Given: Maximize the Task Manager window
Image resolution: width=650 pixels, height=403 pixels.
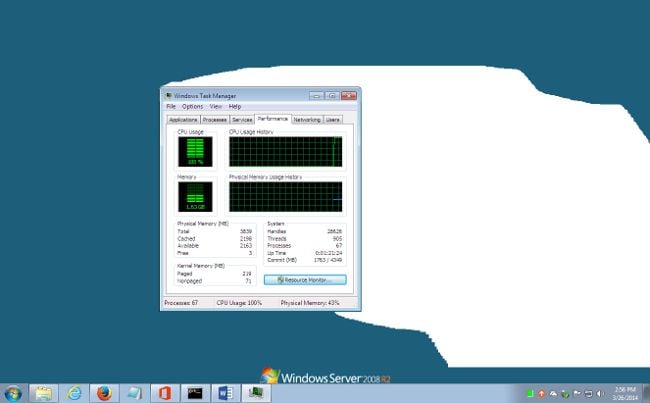Looking at the screenshot, I should coord(332,95).
